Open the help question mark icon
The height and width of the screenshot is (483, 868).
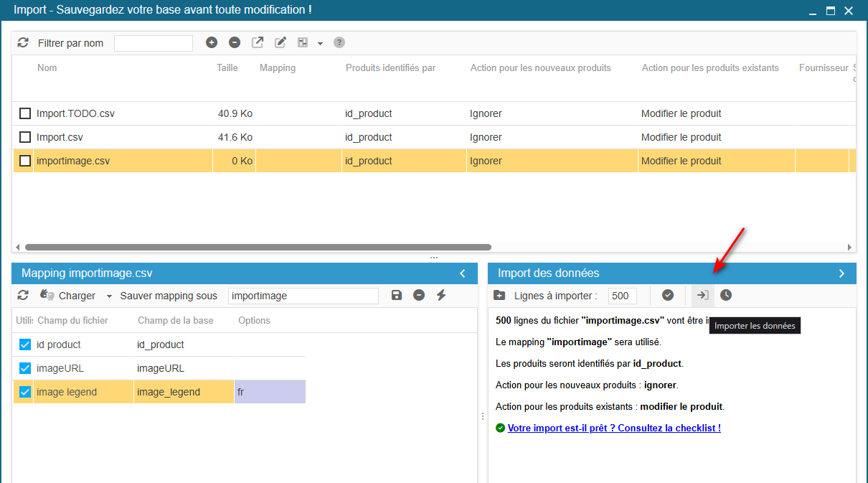339,43
